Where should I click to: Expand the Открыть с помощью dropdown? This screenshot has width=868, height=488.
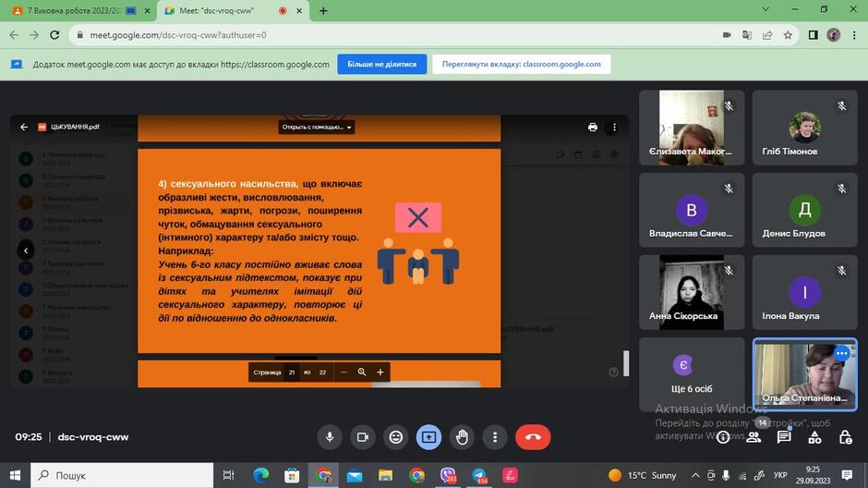click(316, 127)
